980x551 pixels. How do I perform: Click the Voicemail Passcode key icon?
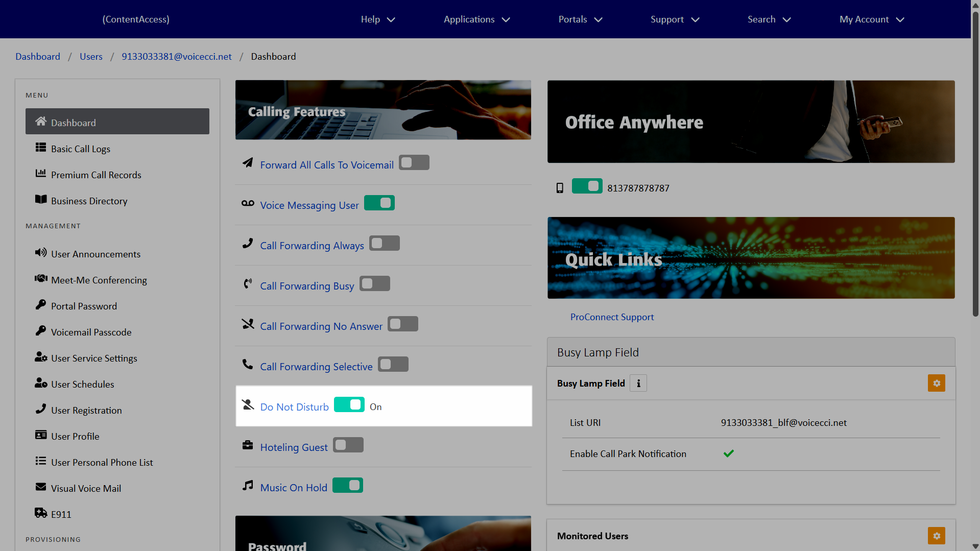click(x=41, y=331)
